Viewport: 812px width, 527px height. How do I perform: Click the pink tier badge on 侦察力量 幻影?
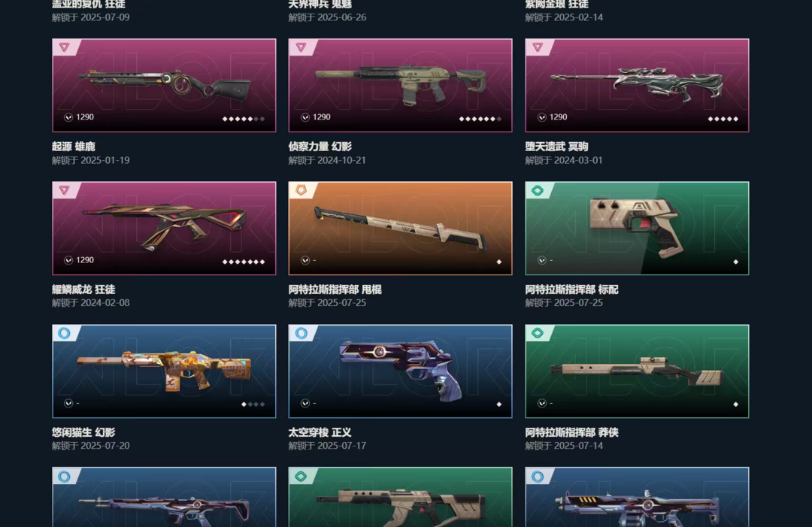pos(301,47)
